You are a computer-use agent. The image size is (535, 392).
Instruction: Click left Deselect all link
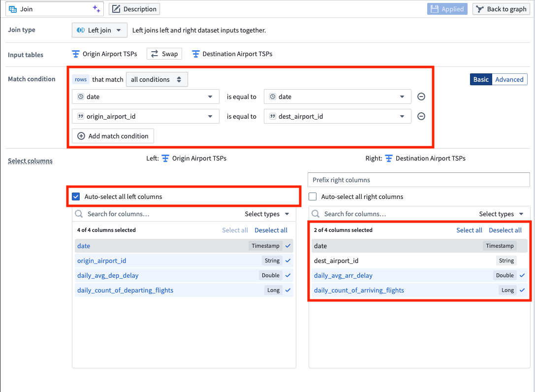point(271,230)
